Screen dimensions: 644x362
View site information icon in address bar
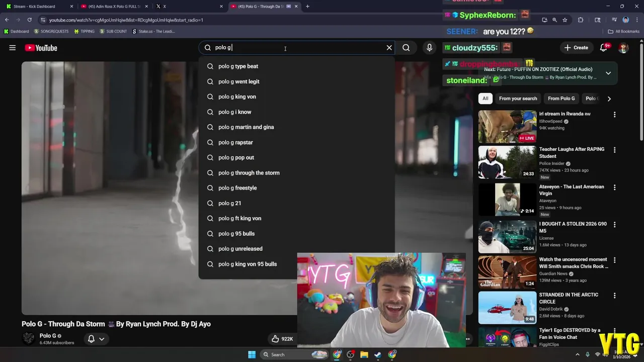[x=43, y=20]
